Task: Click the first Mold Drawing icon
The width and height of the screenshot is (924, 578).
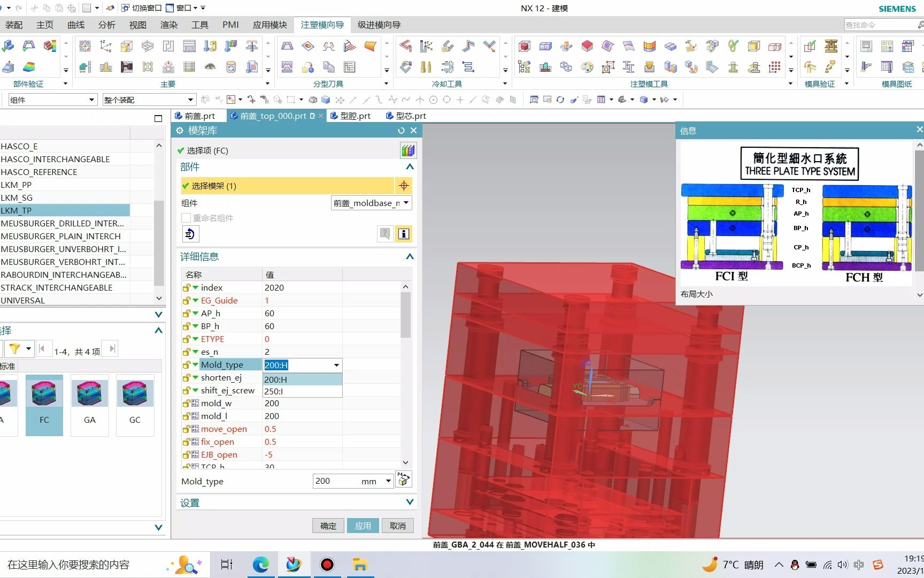Action: point(866,46)
